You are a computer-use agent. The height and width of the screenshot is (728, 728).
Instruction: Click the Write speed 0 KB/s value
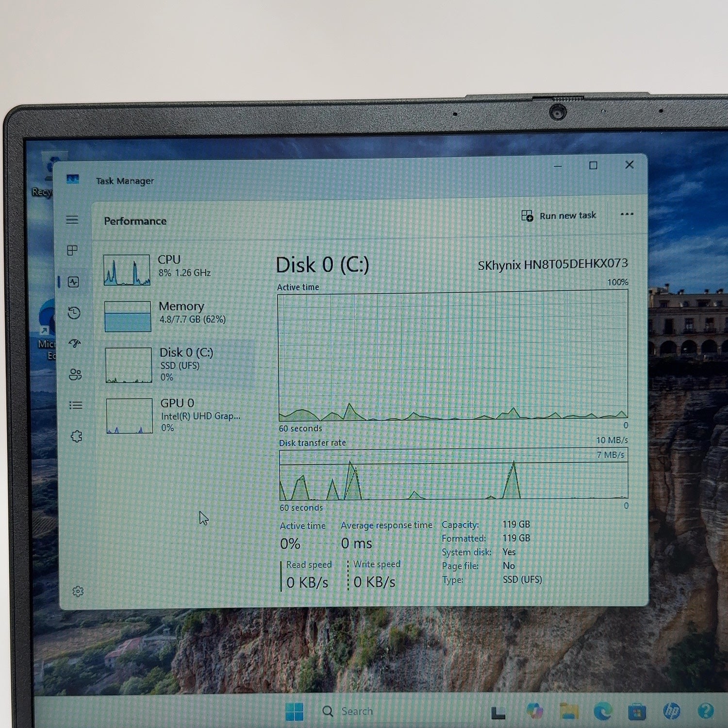[374, 582]
